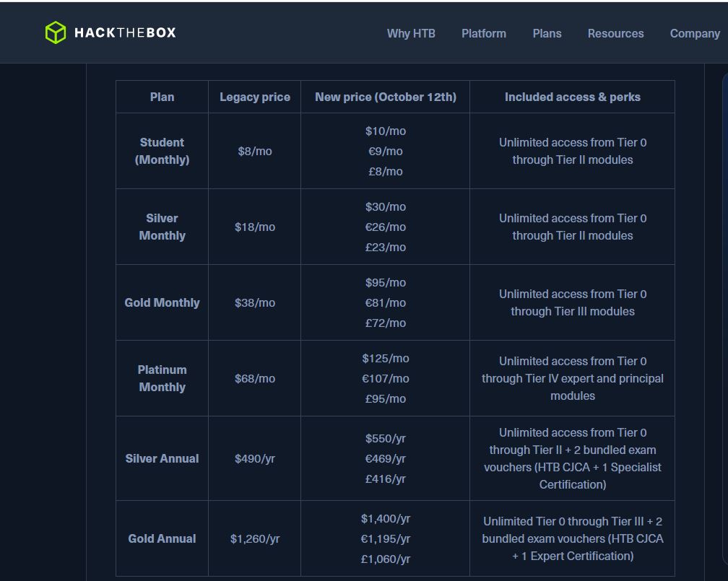The width and height of the screenshot is (728, 581).
Task: Open the Why HTB menu
Action: (411, 33)
